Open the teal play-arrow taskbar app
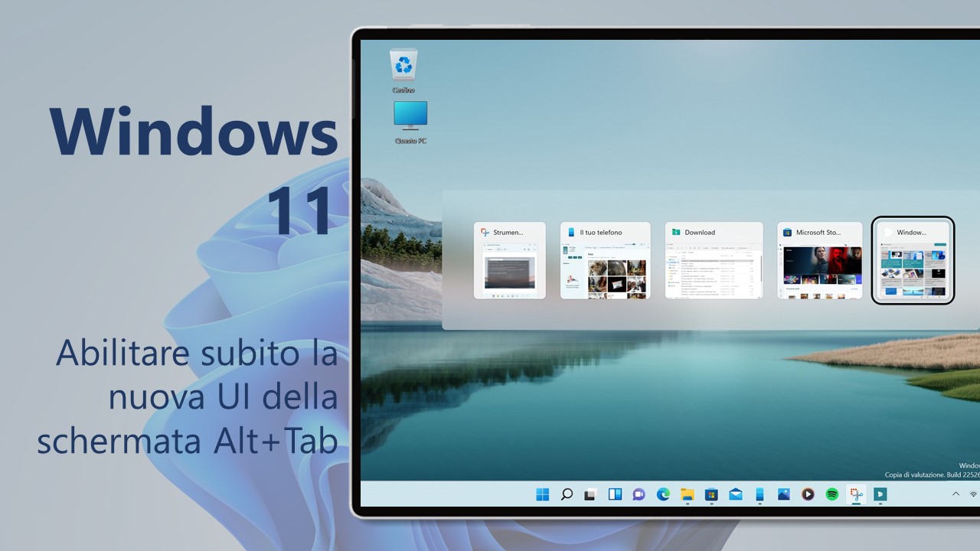 pos(880,494)
